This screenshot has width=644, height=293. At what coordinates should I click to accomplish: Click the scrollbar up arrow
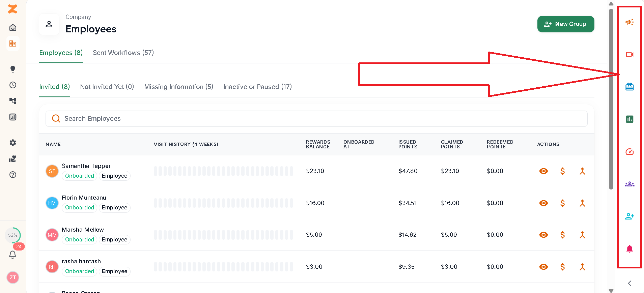pos(611,4)
